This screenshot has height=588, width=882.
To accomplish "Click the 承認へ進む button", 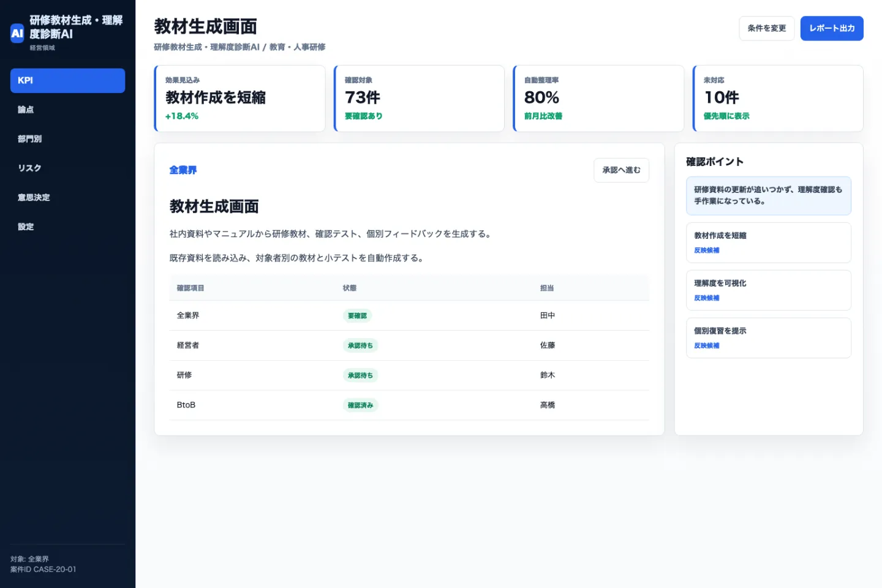I will pyautogui.click(x=621, y=170).
